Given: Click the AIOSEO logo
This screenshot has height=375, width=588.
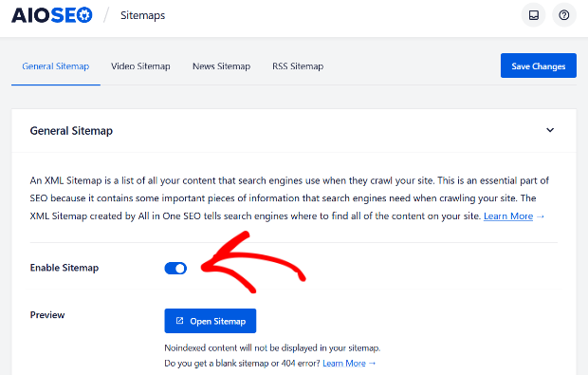Looking at the screenshot, I should click(x=52, y=15).
